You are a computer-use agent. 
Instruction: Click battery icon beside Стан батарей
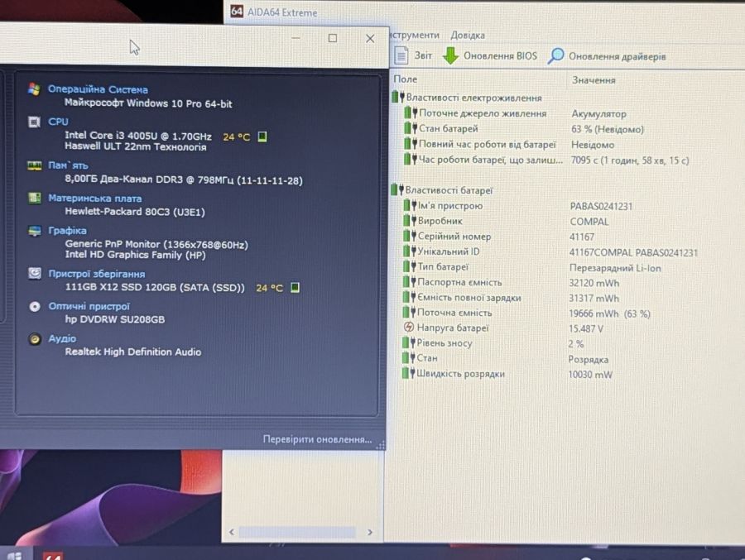pyautogui.click(x=410, y=128)
